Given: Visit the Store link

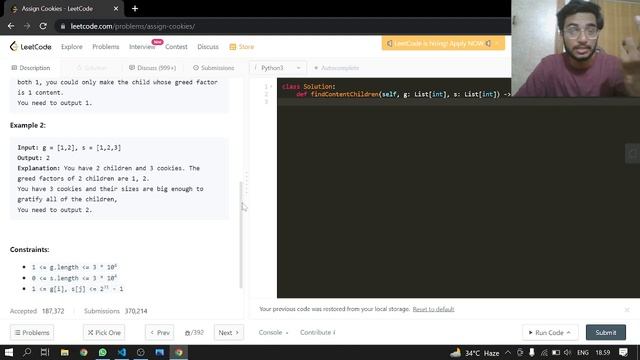Looking at the screenshot, I should click(242, 47).
